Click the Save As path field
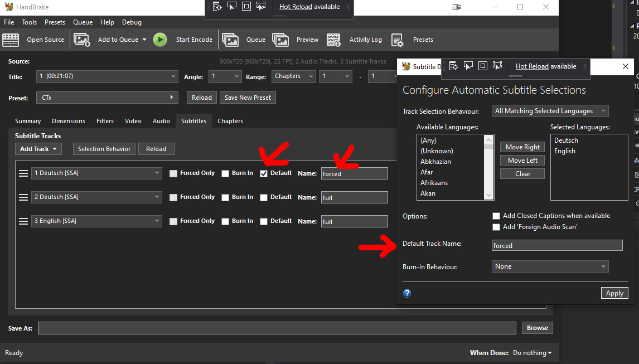This screenshot has height=364, width=639. 277,328
